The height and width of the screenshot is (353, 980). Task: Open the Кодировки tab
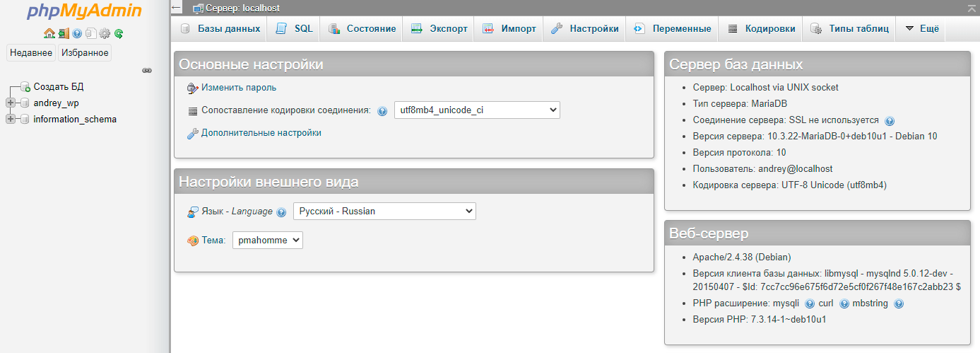[760, 29]
